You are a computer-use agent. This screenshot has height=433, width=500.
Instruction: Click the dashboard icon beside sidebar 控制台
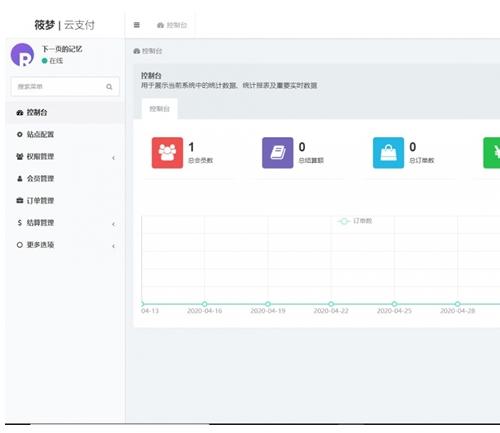point(20,113)
